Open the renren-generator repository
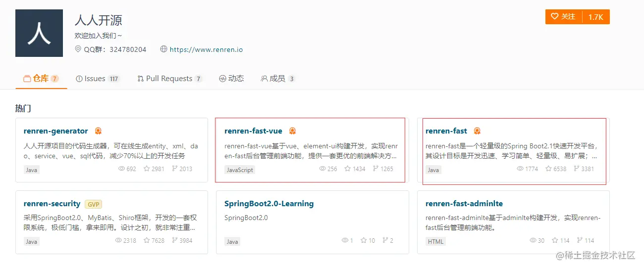The width and height of the screenshot is (644, 269). coord(55,131)
